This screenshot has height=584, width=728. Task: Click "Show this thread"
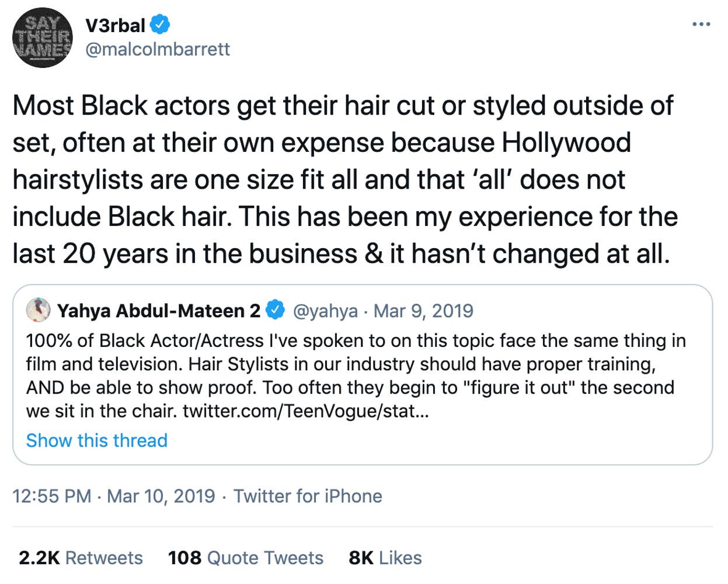tap(97, 440)
